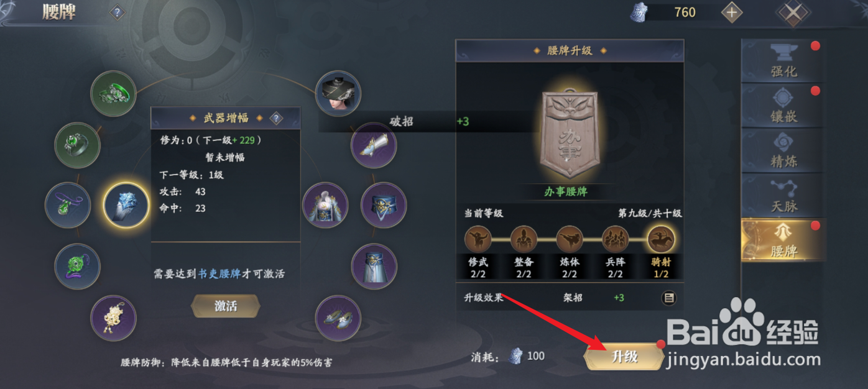Select the bamboo hat helmet slot
The width and height of the screenshot is (868, 389).
click(x=338, y=94)
